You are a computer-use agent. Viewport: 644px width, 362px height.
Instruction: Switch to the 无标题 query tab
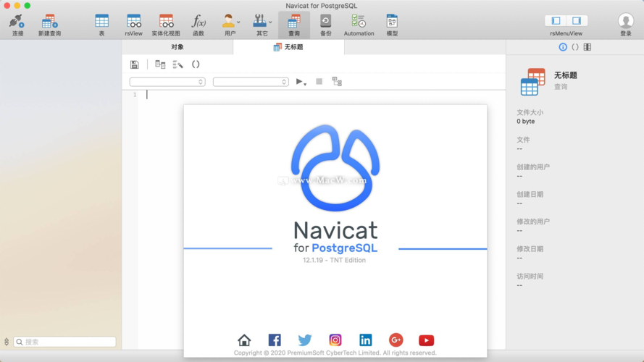click(288, 47)
